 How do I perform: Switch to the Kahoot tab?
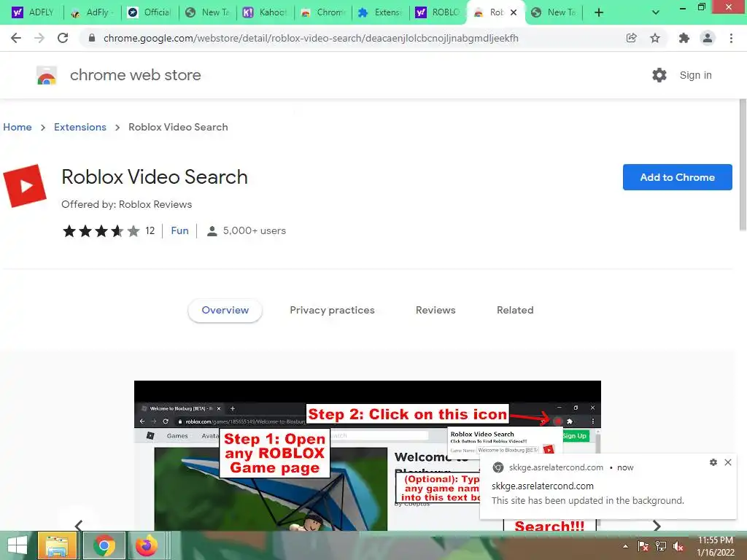[264, 12]
